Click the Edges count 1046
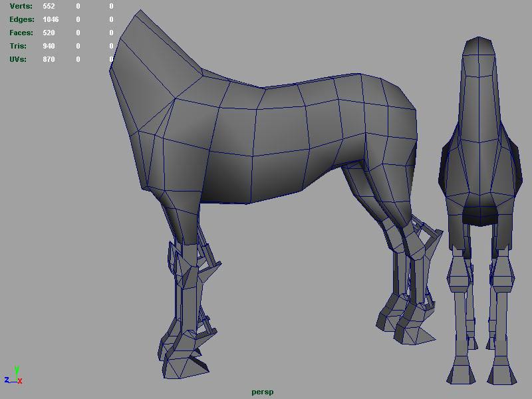The image size is (532, 399). [x=51, y=19]
